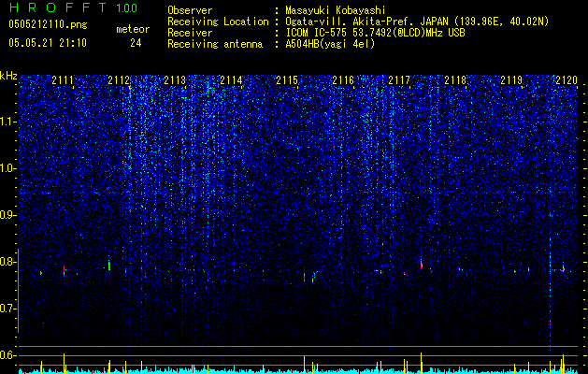Image resolution: width=588 pixels, height=374 pixels.
Task: Click the date stamp 05.05.21 21:10
Action: click(x=48, y=43)
